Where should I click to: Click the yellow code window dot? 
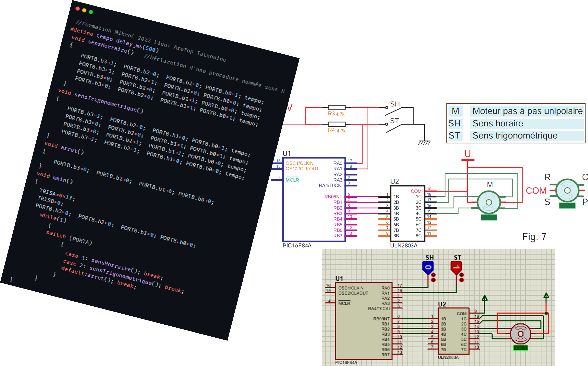click(x=84, y=10)
